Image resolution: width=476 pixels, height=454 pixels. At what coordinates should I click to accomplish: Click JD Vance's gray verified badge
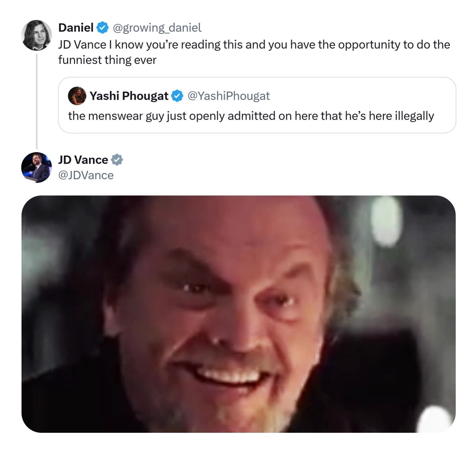[x=117, y=160]
